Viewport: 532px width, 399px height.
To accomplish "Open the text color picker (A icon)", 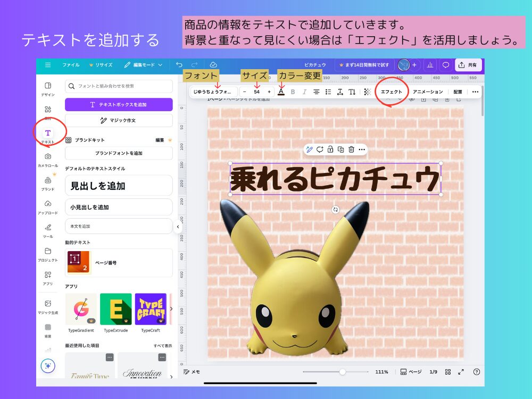I will (x=281, y=92).
